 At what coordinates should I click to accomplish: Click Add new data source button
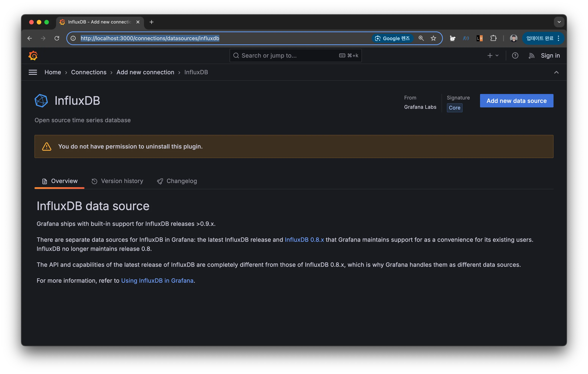(x=516, y=101)
